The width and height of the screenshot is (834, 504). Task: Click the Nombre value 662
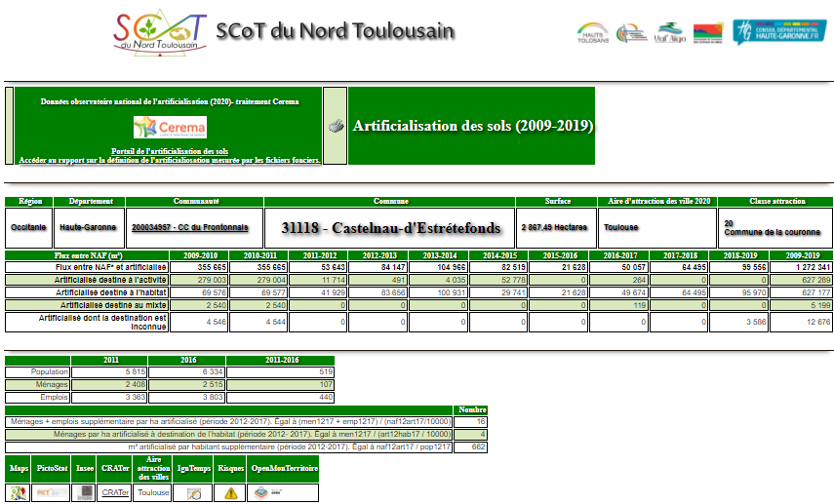471,447
